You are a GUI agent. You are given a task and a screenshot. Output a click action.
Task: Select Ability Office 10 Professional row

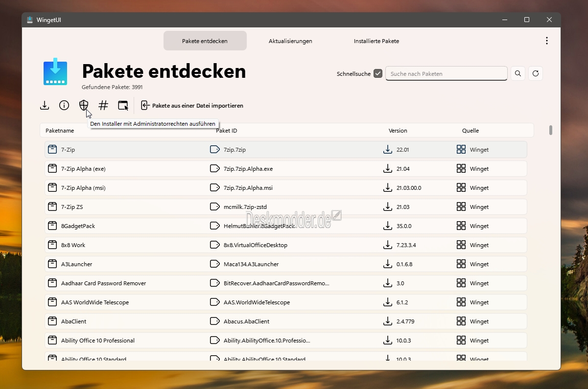pyautogui.click(x=286, y=341)
